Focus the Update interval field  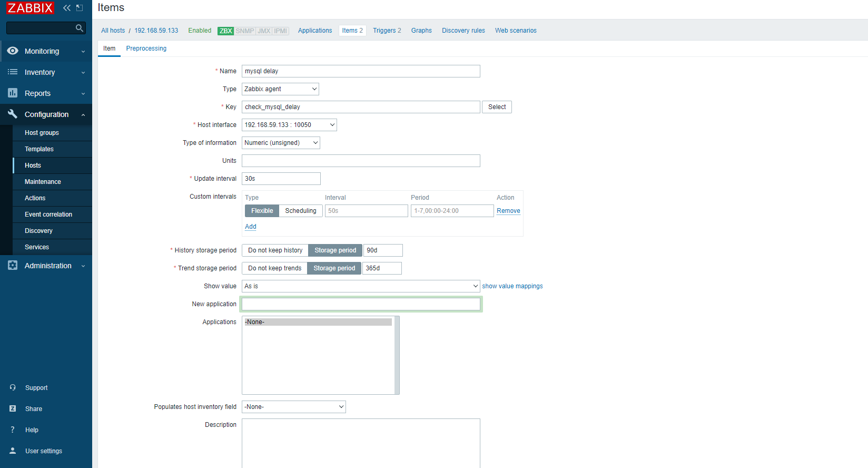[281, 179]
